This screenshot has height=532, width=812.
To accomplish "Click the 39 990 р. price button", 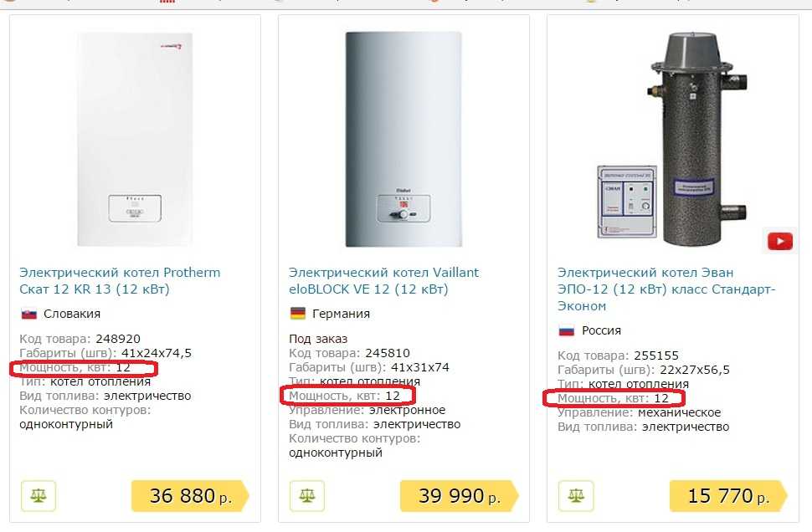I will point(457,496).
